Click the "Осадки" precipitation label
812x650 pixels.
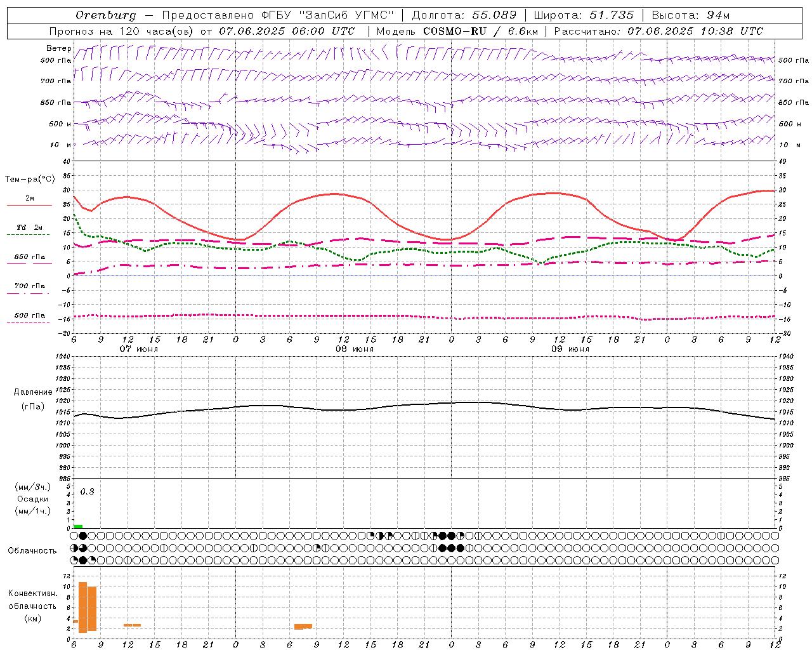(32, 499)
